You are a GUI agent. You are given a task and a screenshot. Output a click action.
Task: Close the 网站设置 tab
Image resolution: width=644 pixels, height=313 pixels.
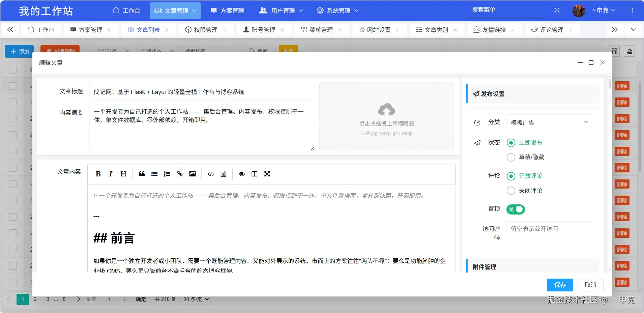397,30
